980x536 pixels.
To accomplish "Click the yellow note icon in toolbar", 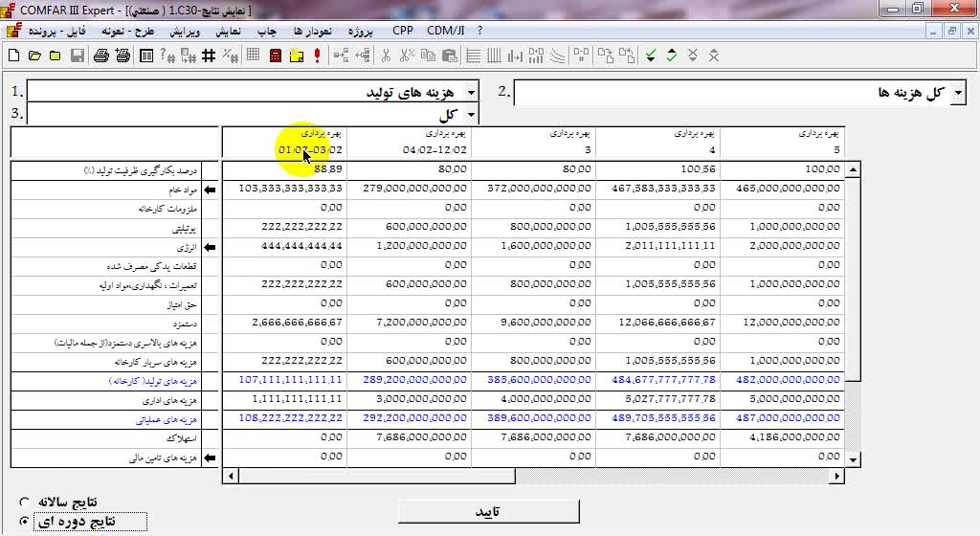I will 296,56.
